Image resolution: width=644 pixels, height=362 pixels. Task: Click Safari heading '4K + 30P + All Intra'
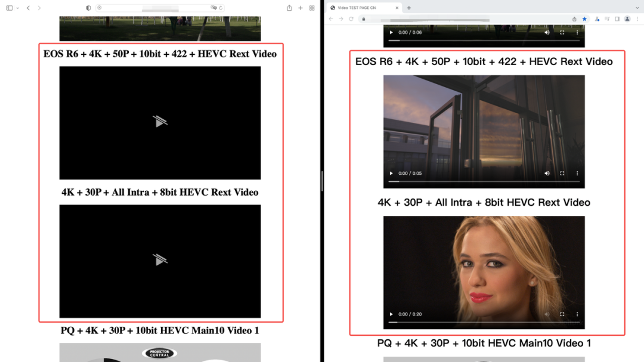click(x=160, y=192)
